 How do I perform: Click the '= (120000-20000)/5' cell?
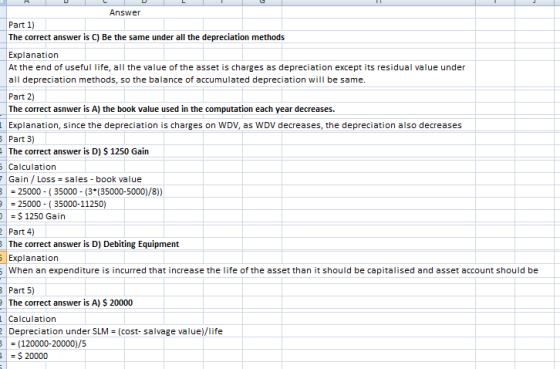[48, 344]
